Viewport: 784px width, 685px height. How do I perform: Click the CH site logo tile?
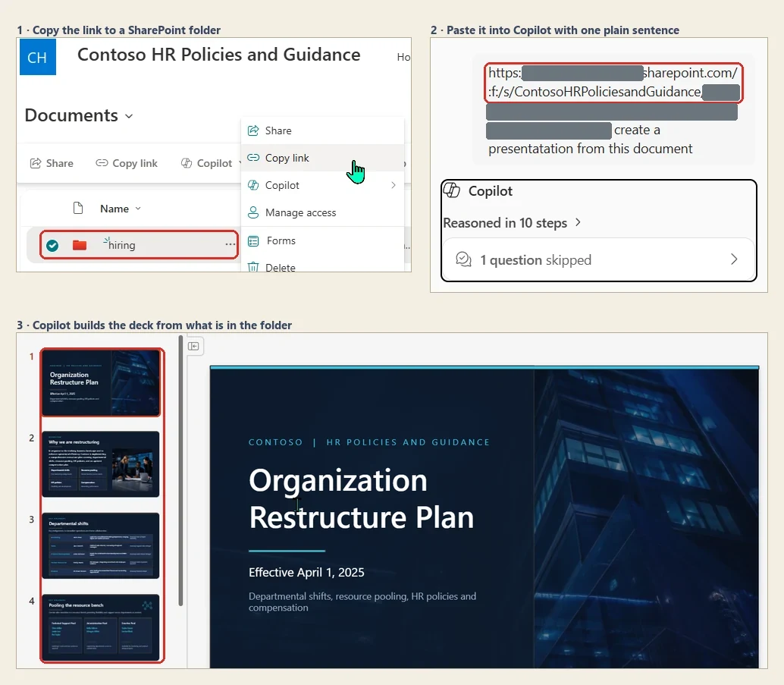coord(37,57)
